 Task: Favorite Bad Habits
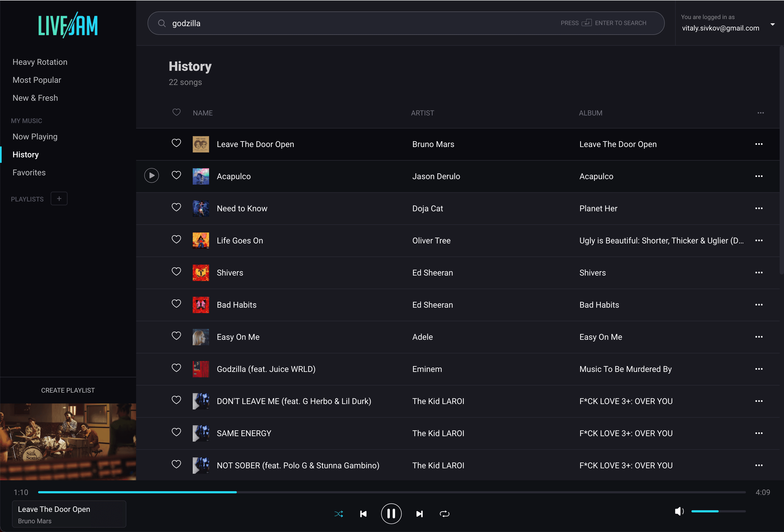coord(176,304)
